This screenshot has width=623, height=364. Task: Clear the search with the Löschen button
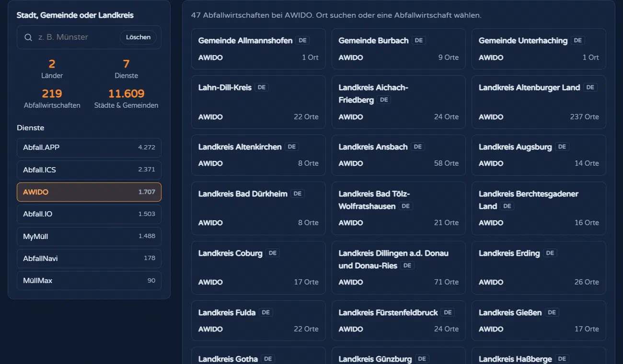coord(138,37)
